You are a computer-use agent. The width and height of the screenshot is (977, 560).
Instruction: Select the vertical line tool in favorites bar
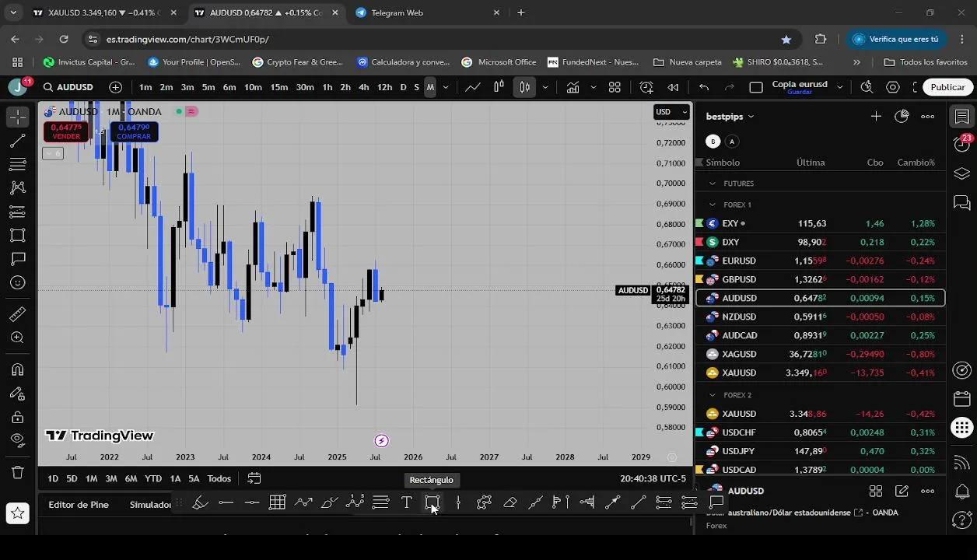click(x=458, y=503)
